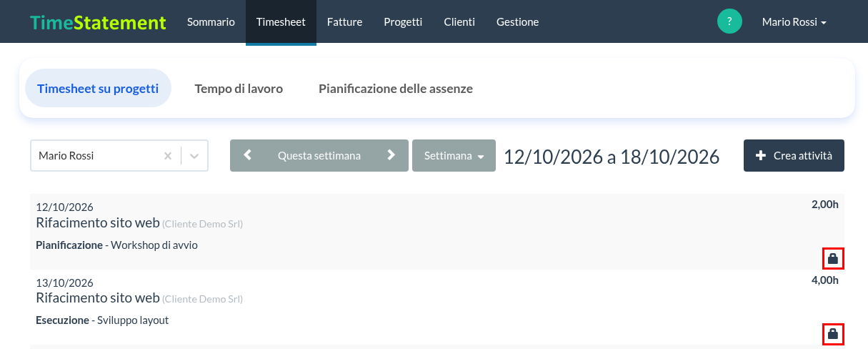This screenshot has width=868, height=349.
Task: Open the Settimana period dropdown
Action: pyautogui.click(x=454, y=155)
